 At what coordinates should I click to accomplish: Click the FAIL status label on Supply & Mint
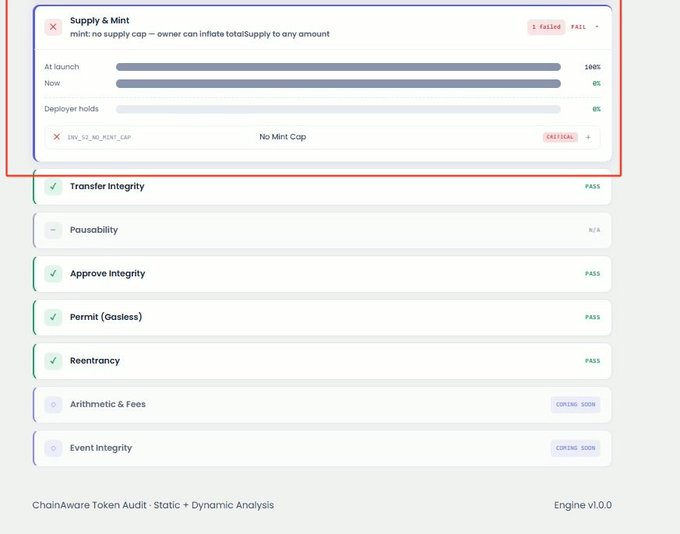[578, 27]
